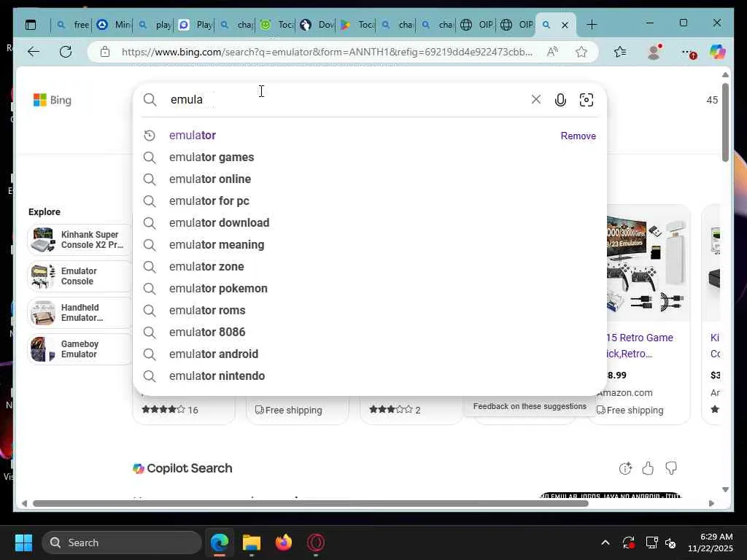Open File Explorer from taskbar
The image size is (747, 560).
click(x=252, y=542)
